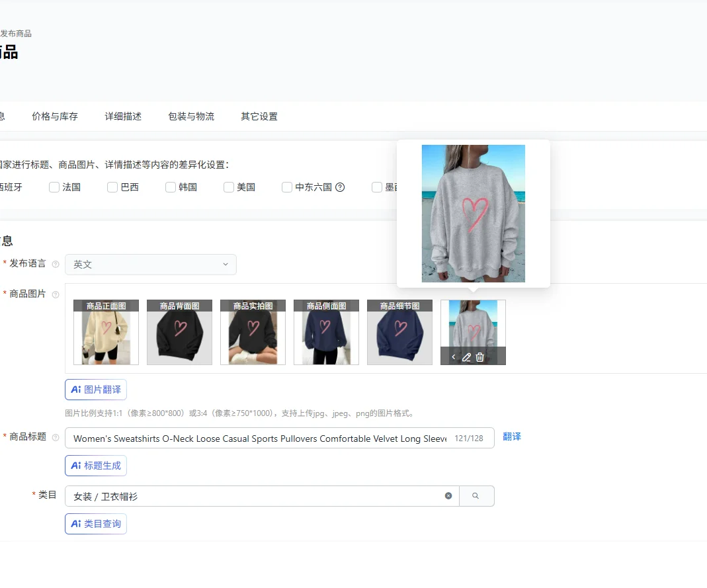This screenshot has width=707, height=588.
Task: Start image translation with the Ai 图片翻译 button
Action: (x=95, y=390)
